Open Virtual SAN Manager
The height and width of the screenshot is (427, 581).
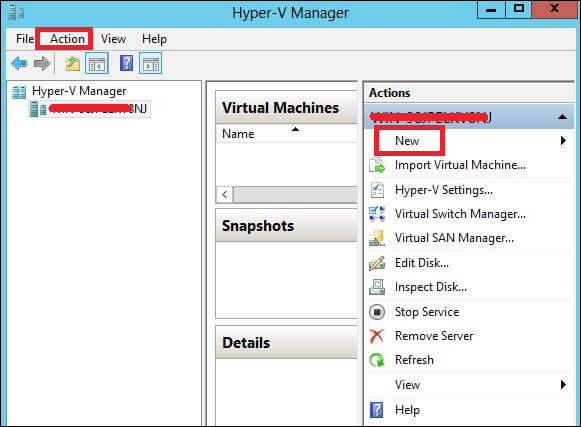(x=454, y=238)
